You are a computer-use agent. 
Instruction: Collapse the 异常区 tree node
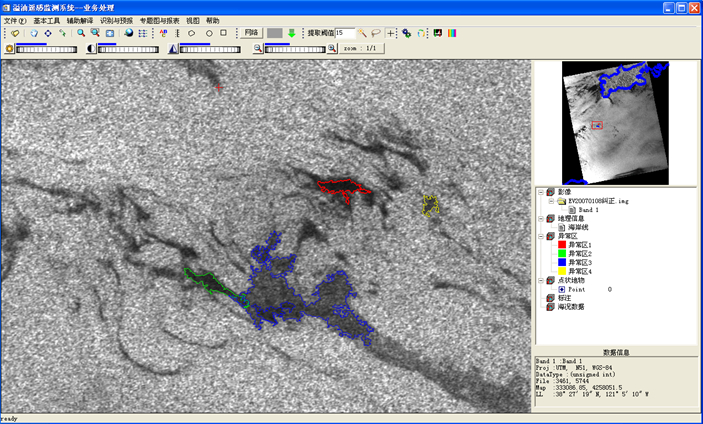tap(540, 236)
